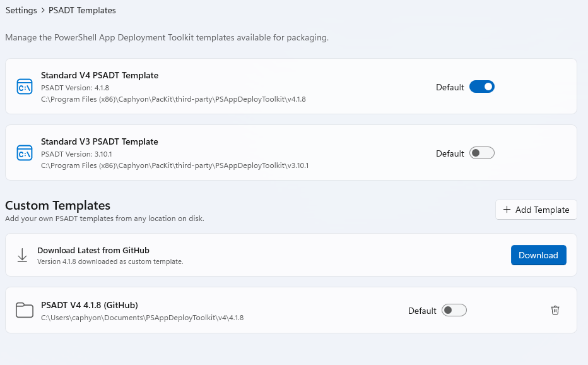Enable Default toggle for Standard V3 template
The image size is (588, 365).
[x=481, y=153]
